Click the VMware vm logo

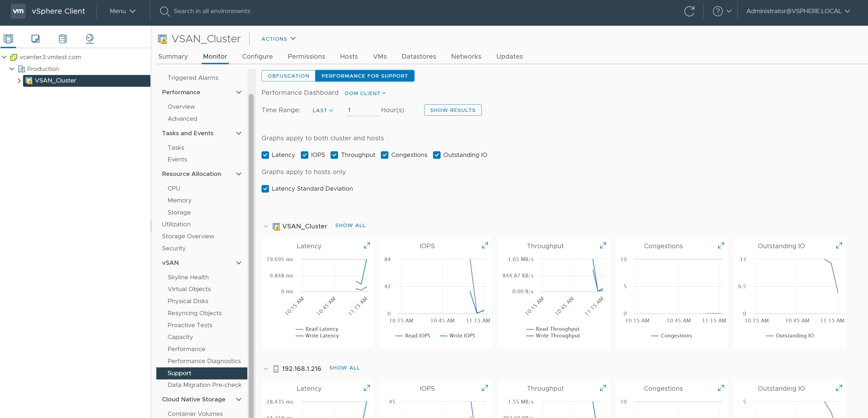click(x=18, y=11)
